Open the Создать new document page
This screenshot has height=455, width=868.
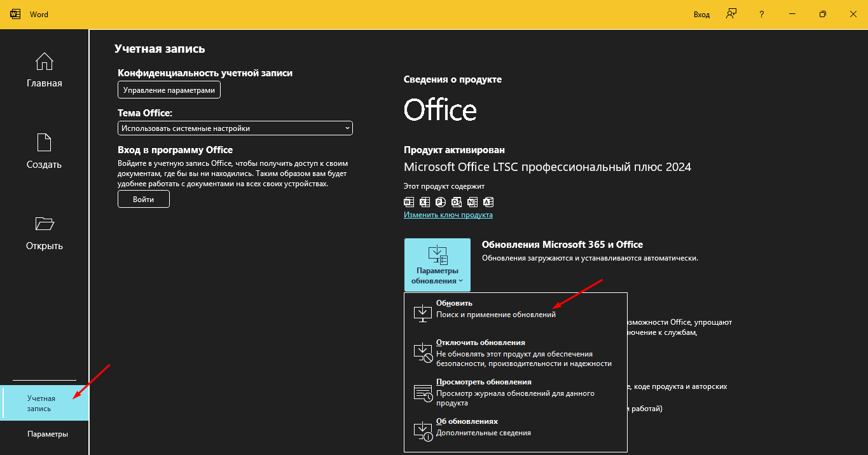[x=44, y=151]
